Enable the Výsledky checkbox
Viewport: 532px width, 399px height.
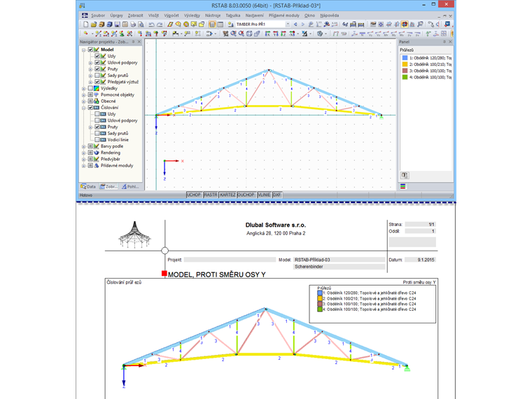(x=90, y=88)
